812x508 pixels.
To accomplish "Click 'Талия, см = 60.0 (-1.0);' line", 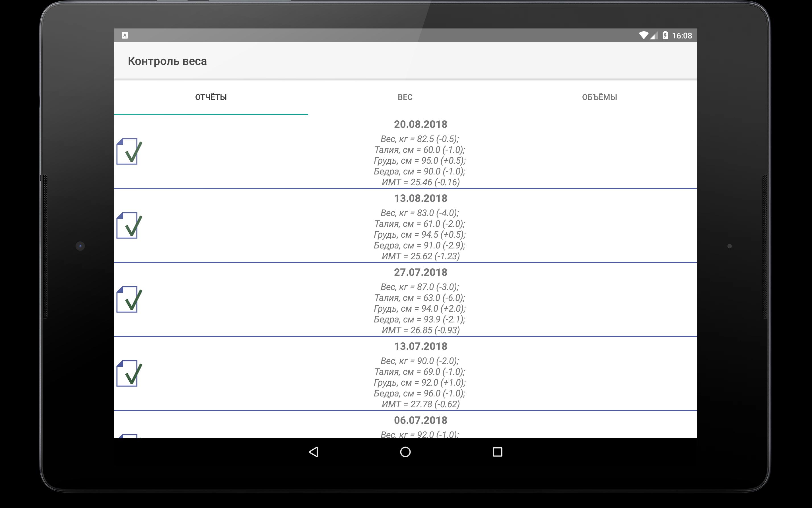I will pos(420,149).
